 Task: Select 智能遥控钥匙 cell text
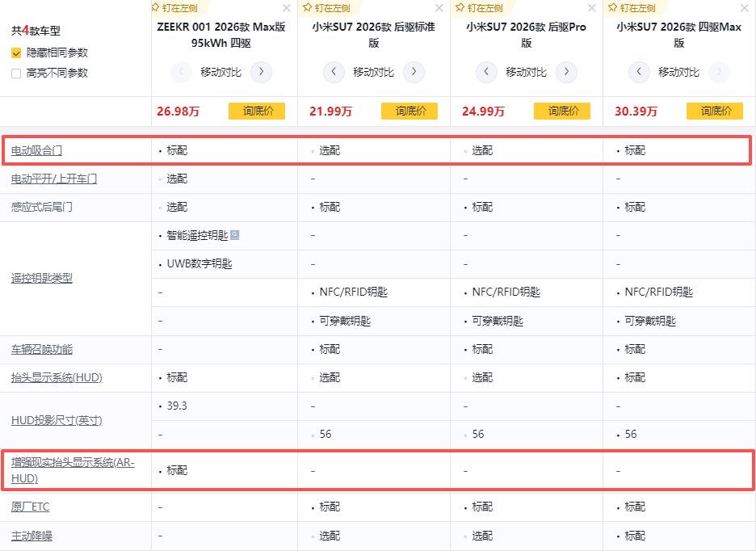(197, 235)
